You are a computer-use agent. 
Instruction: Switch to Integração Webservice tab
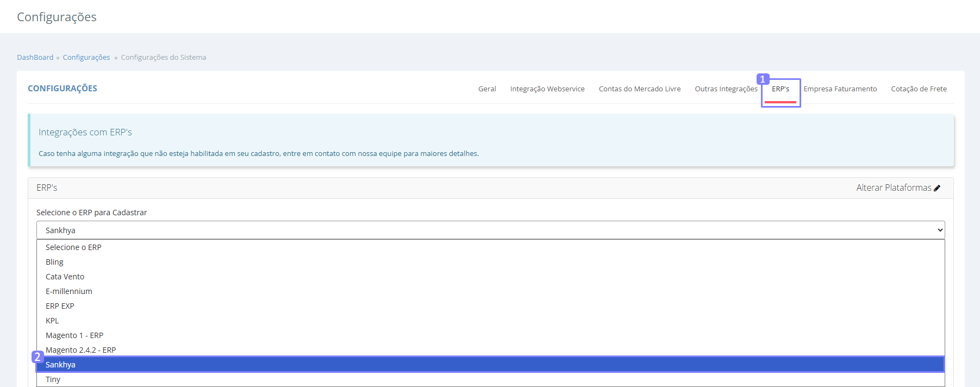tap(547, 89)
